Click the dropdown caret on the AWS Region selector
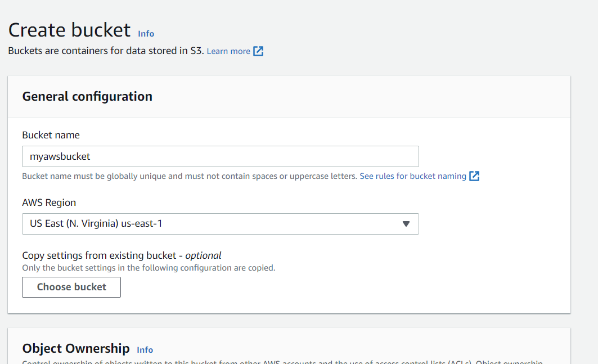Viewport: 598px width, 364px height. click(x=406, y=224)
